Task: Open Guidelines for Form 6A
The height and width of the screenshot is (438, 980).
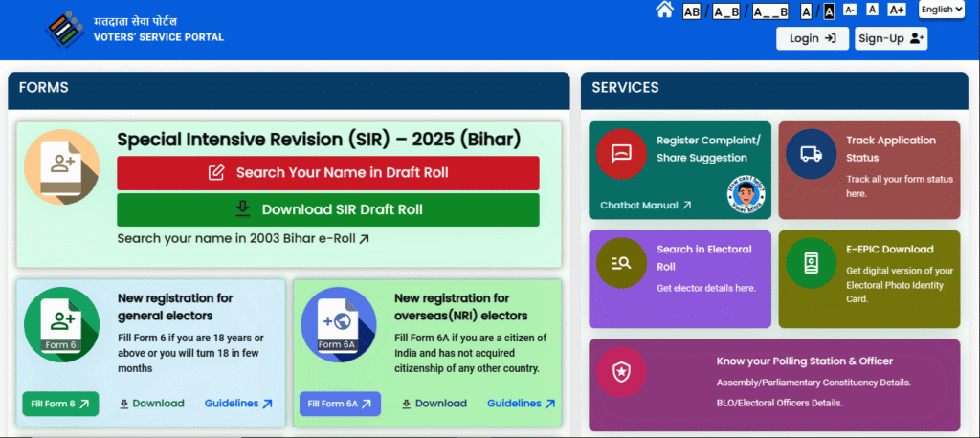Action: coord(522,404)
